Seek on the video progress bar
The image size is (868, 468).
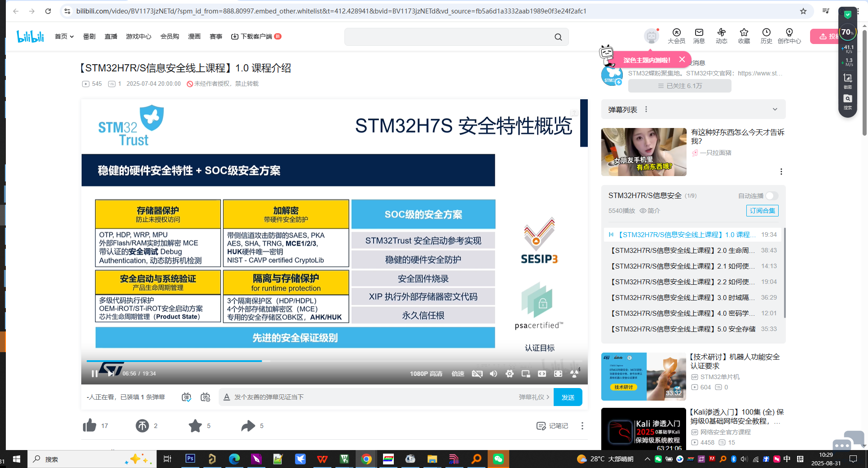click(335, 361)
